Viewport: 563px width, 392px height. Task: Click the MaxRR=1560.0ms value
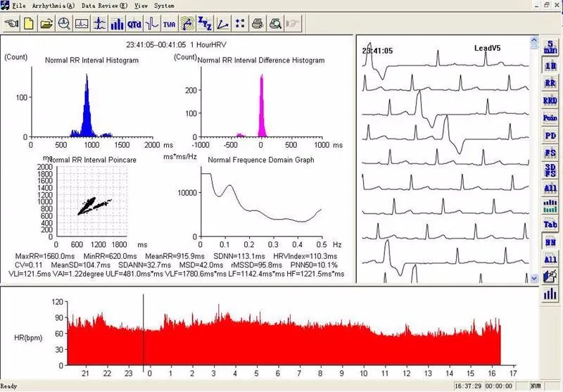pyautogui.click(x=45, y=256)
